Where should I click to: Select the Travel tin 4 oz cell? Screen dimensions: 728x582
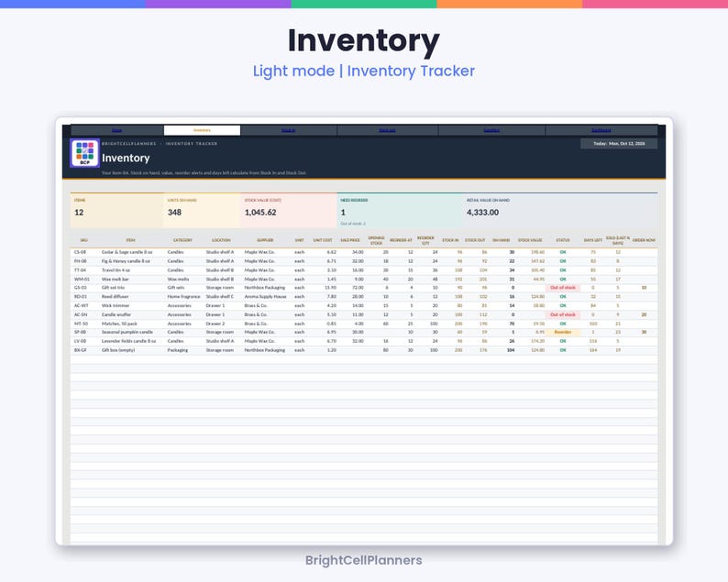tap(116, 270)
